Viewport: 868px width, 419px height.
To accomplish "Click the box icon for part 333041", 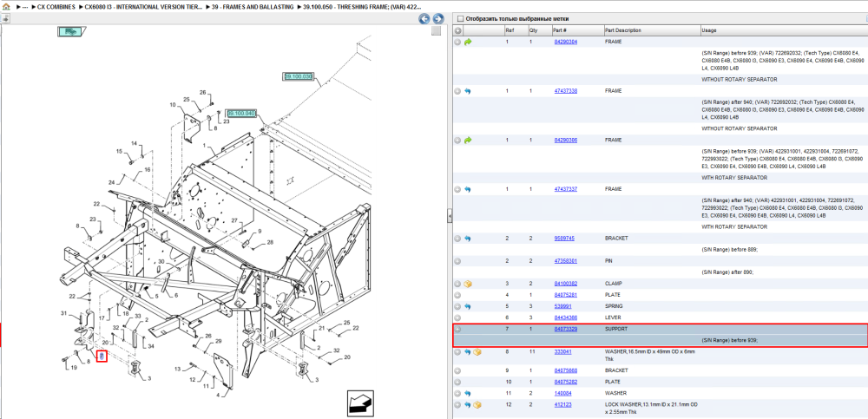I will click(x=477, y=352).
